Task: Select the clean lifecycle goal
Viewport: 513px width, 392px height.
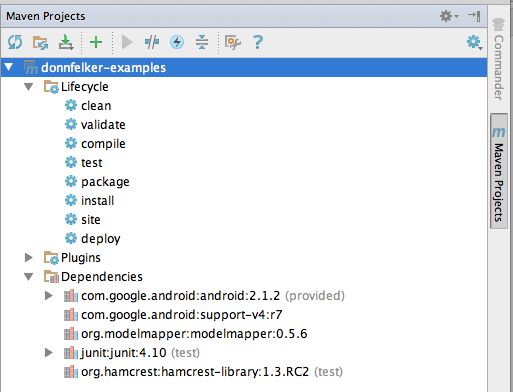Action: point(96,106)
